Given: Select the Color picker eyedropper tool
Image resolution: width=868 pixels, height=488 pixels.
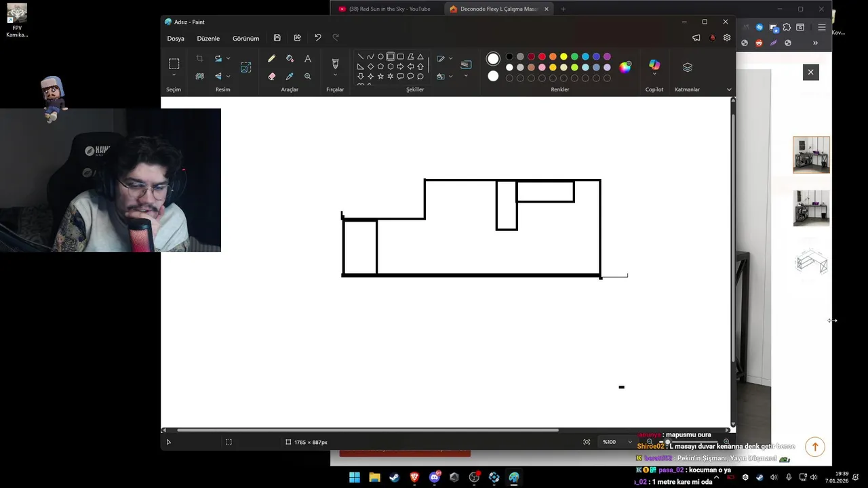Looking at the screenshot, I should pyautogui.click(x=290, y=77).
